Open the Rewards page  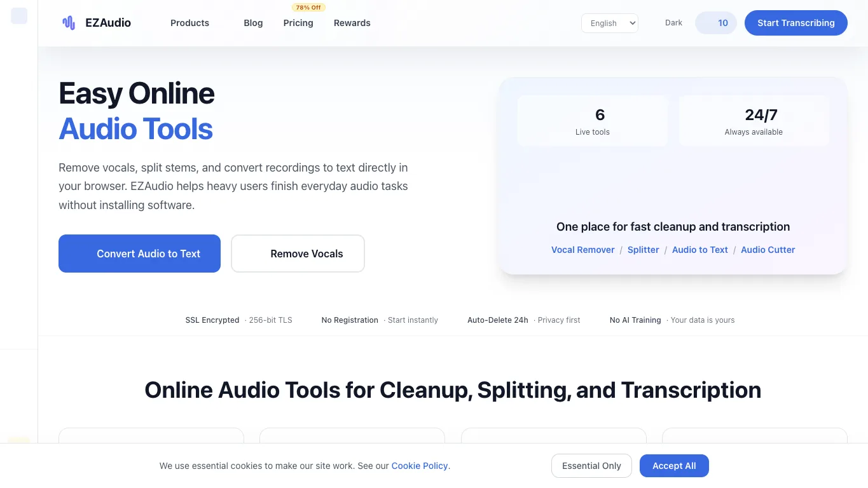(x=352, y=23)
